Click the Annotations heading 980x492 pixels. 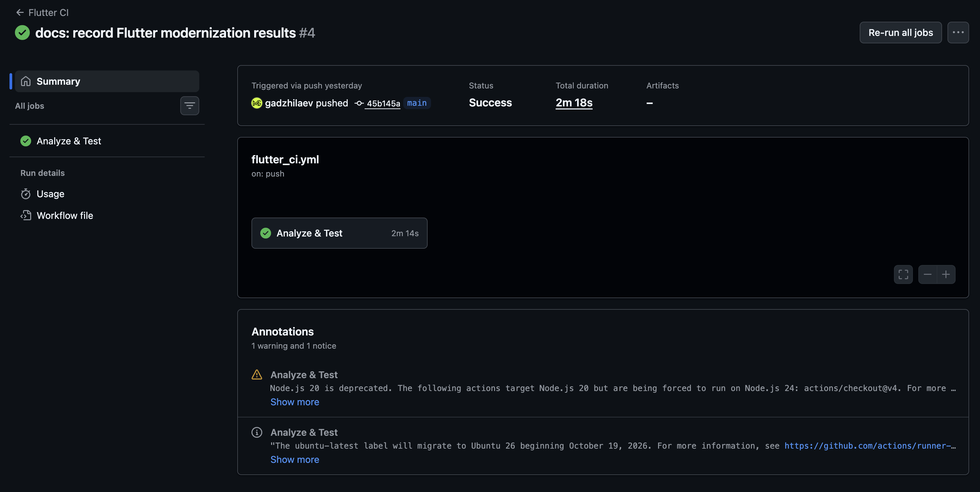(283, 332)
